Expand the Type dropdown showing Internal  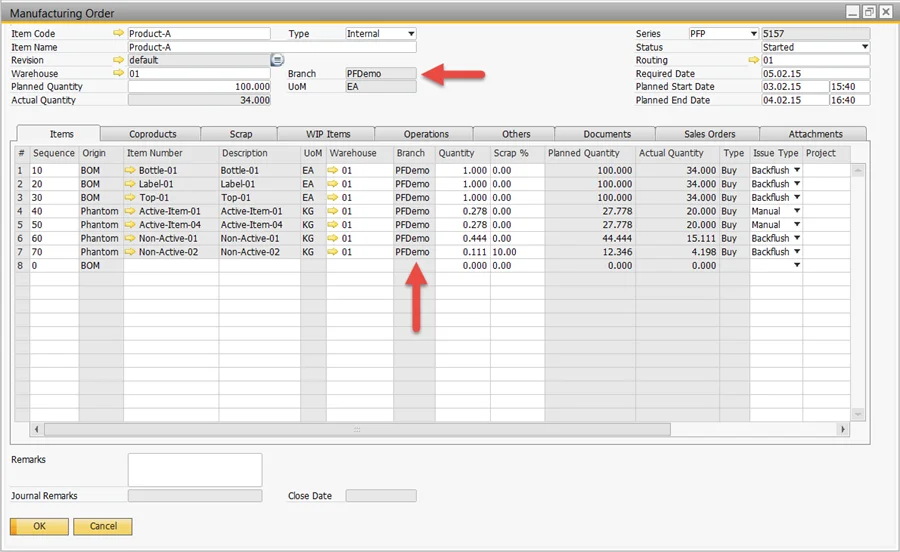coord(411,34)
